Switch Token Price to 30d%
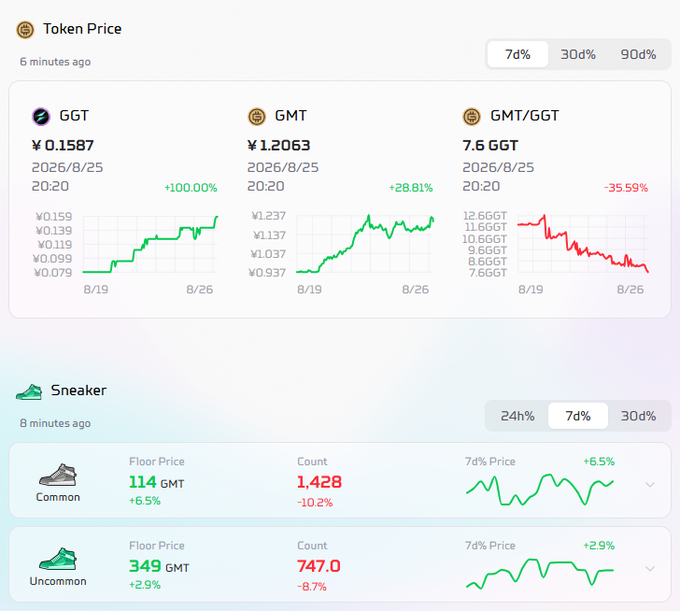This screenshot has width=680, height=611. click(x=578, y=54)
